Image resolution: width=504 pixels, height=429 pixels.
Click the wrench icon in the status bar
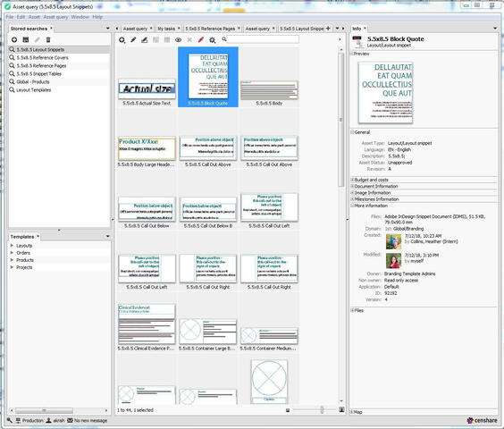tap(10, 420)
